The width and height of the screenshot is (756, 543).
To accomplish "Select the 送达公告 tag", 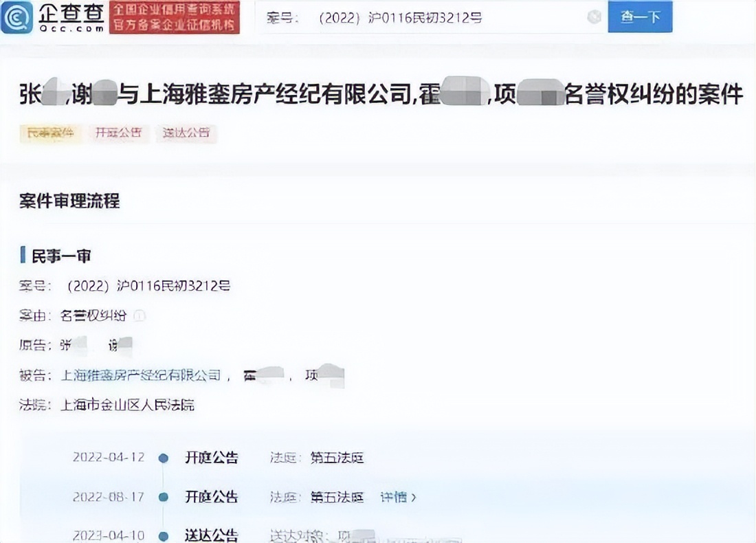I will click(186, 133).
